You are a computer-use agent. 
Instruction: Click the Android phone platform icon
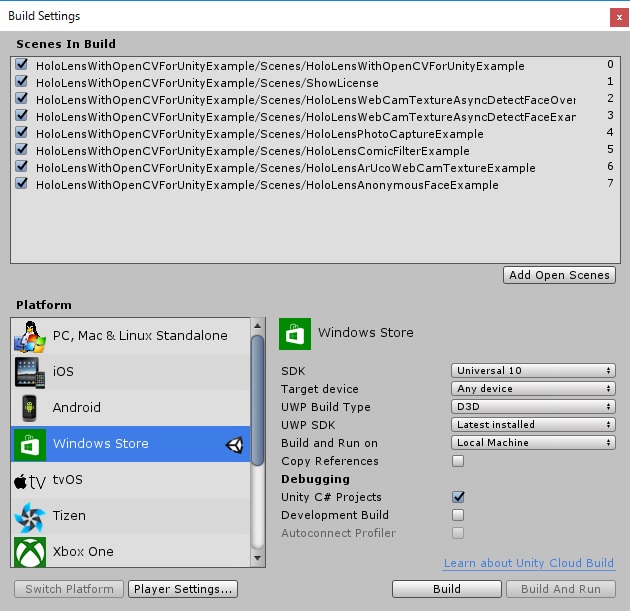[29, 408]
